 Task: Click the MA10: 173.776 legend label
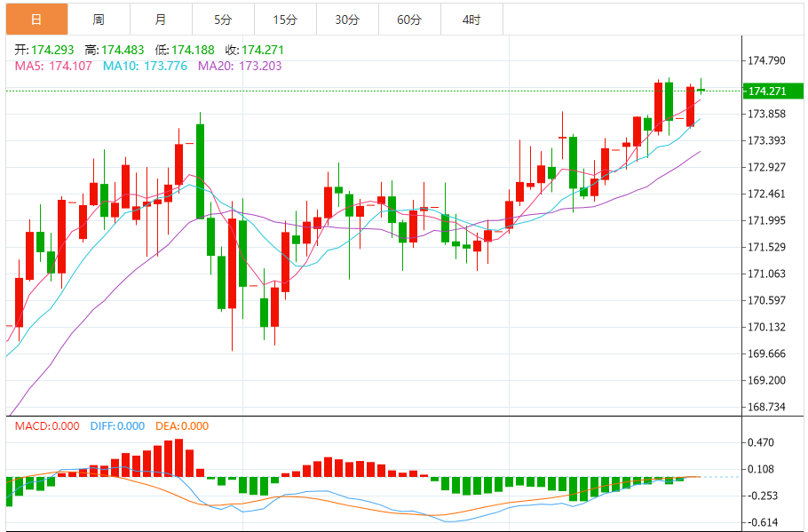(x=145, y=66)
